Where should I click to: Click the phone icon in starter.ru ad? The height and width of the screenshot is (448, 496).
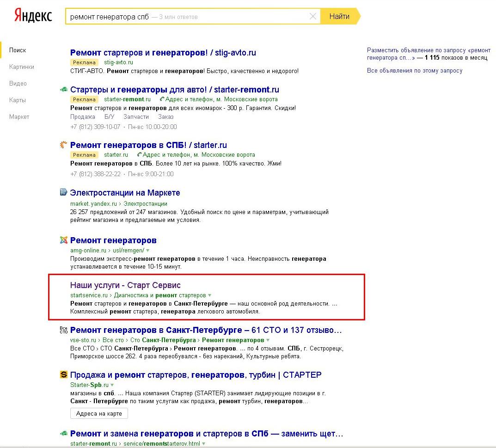(x=140, y=155)
